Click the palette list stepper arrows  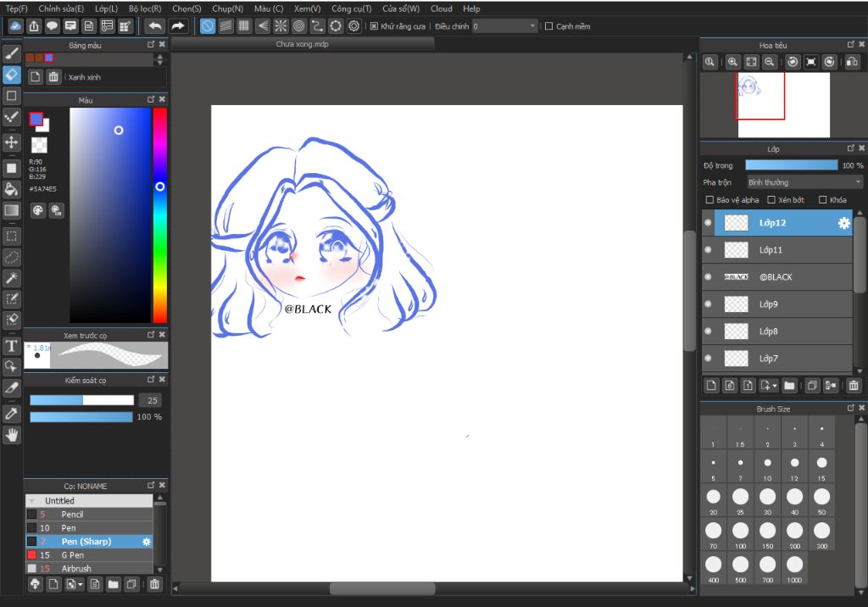click(160, 58)
